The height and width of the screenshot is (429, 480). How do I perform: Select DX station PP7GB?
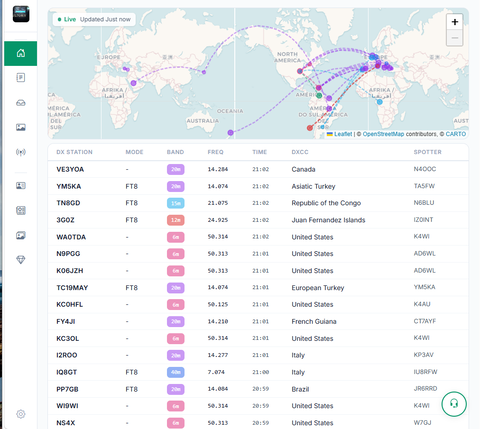(x=67, y=389)
